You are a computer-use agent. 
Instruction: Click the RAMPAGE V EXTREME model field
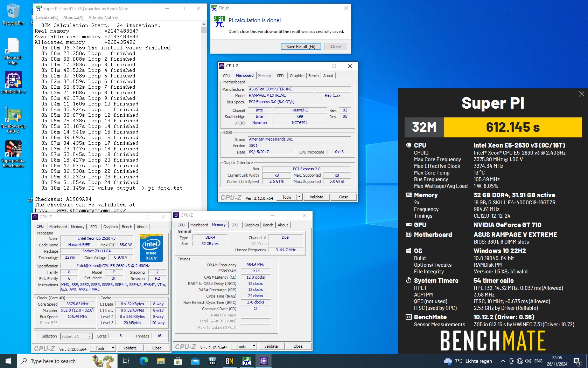coord(281,95)
